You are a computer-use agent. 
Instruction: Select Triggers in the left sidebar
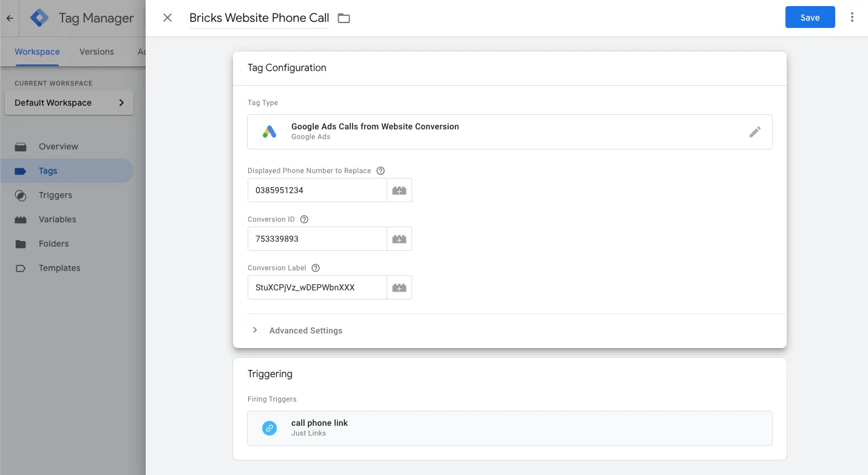55,195
